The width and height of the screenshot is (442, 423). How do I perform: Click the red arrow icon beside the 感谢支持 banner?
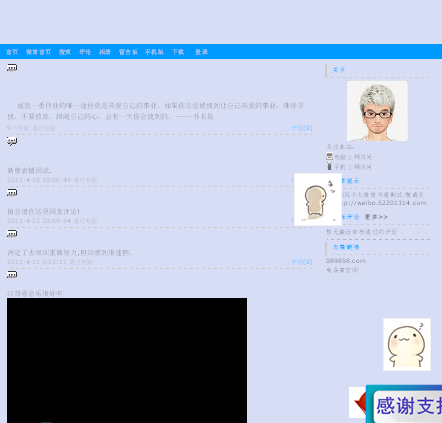(x=358, y=402)
